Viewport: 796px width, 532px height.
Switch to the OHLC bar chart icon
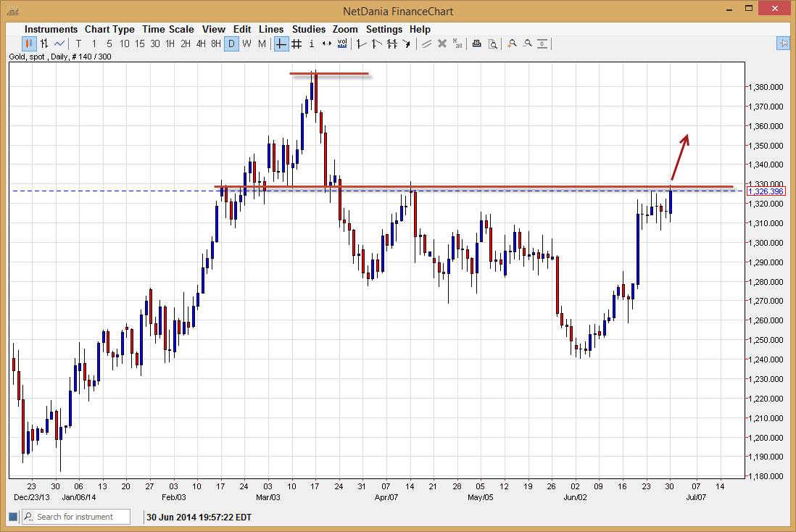44,44
